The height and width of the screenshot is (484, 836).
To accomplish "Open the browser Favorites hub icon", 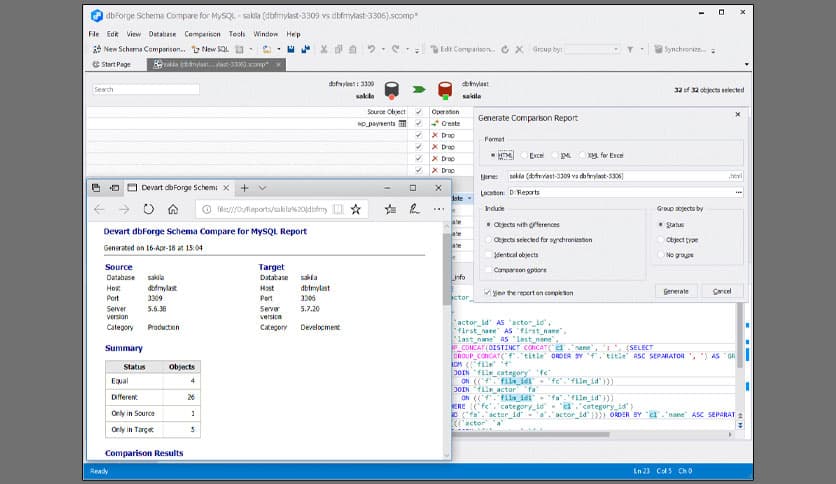I will tap(391, 209).
